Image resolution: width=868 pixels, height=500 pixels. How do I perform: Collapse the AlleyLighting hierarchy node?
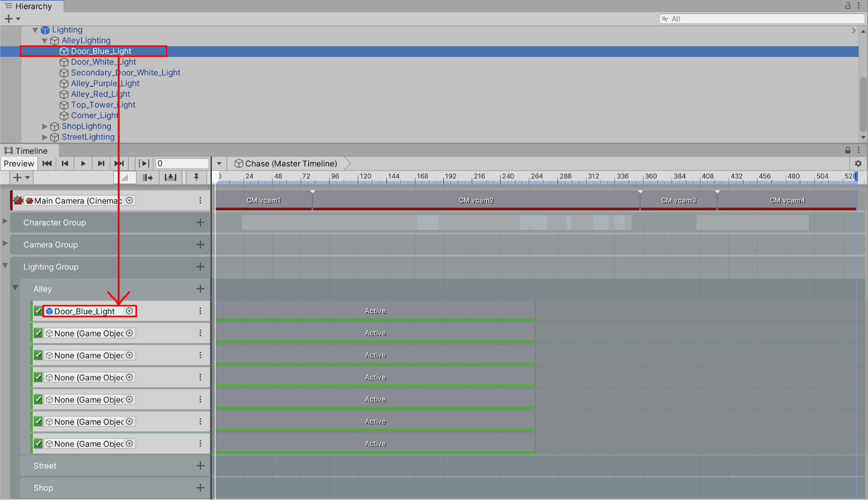[x=44, y=41]
